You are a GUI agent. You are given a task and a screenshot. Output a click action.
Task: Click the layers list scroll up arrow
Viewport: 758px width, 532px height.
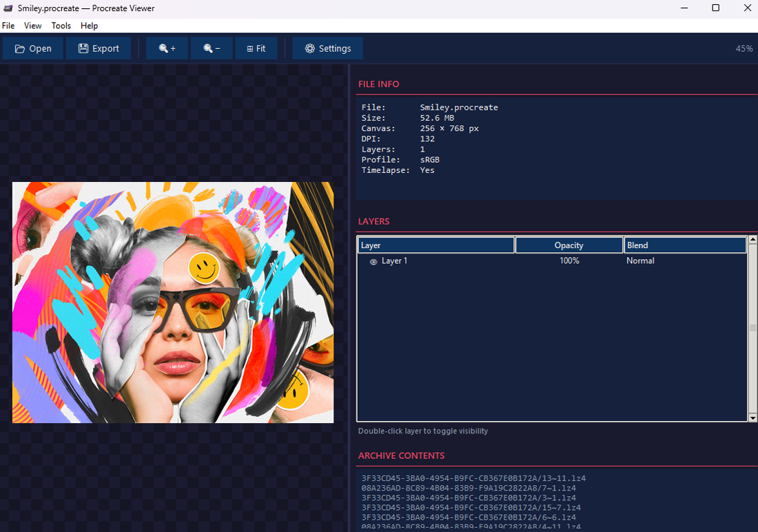[752, 240]
